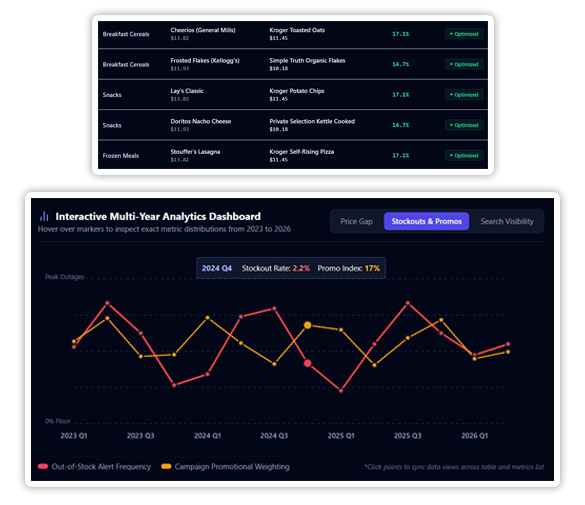
Task: Click the '0% Floor' axis label
Action: point(57,421)
